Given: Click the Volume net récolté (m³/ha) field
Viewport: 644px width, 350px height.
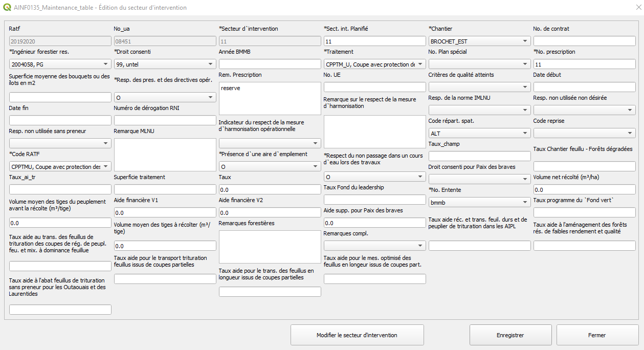Looking at the screenshot, I should pos(585,189).
